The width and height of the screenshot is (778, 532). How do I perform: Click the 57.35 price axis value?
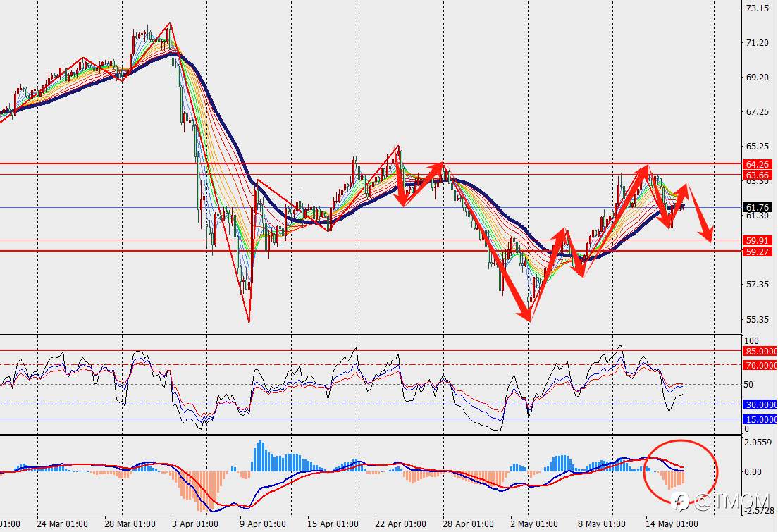(x=758, y=285)
